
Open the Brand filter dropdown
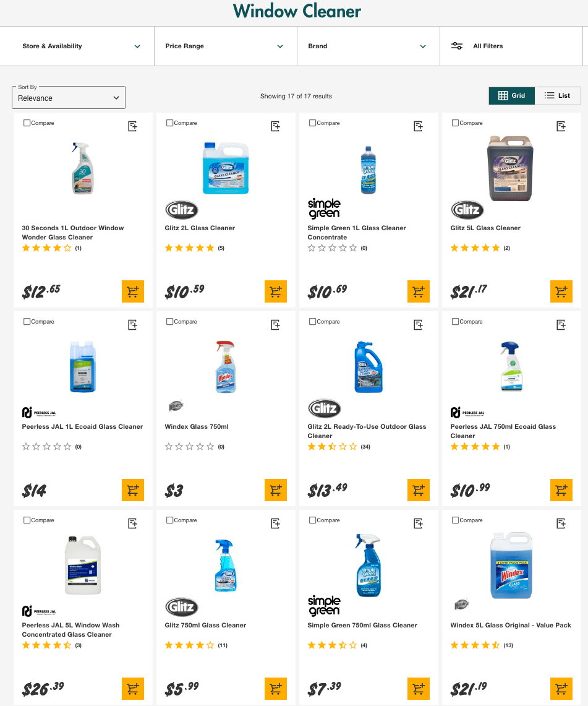pyautogui.click(x=368, y=46)
